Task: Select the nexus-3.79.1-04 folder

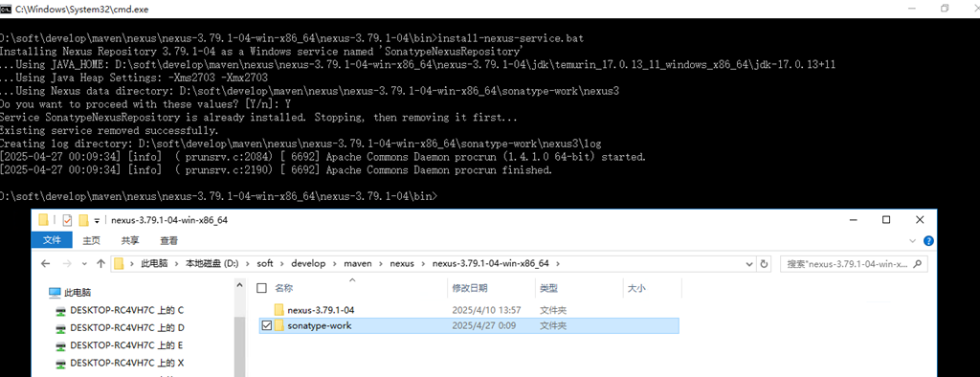Action: point(321,309)
